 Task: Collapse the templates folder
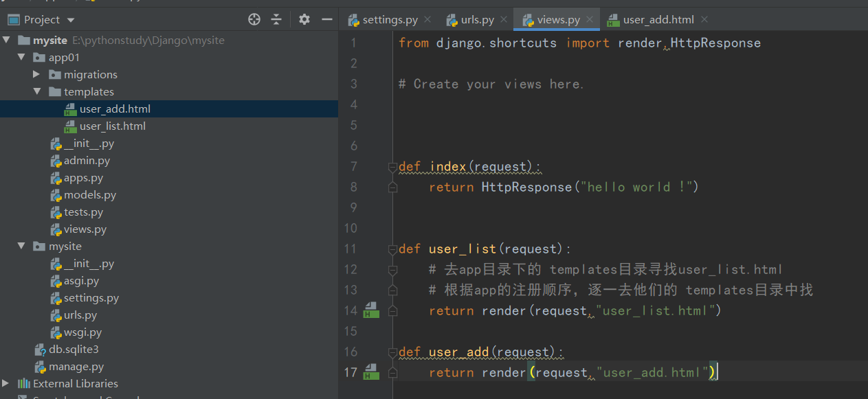[x=37, y=91]
